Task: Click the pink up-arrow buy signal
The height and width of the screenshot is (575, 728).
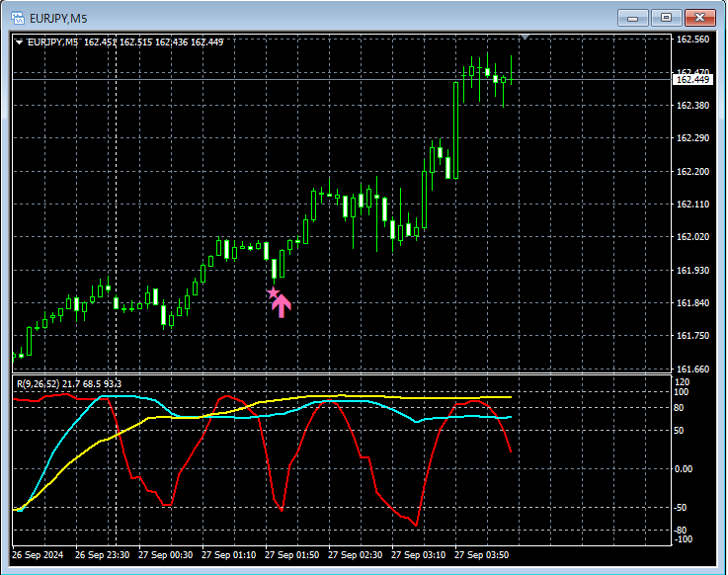Action: coord(282,305)
